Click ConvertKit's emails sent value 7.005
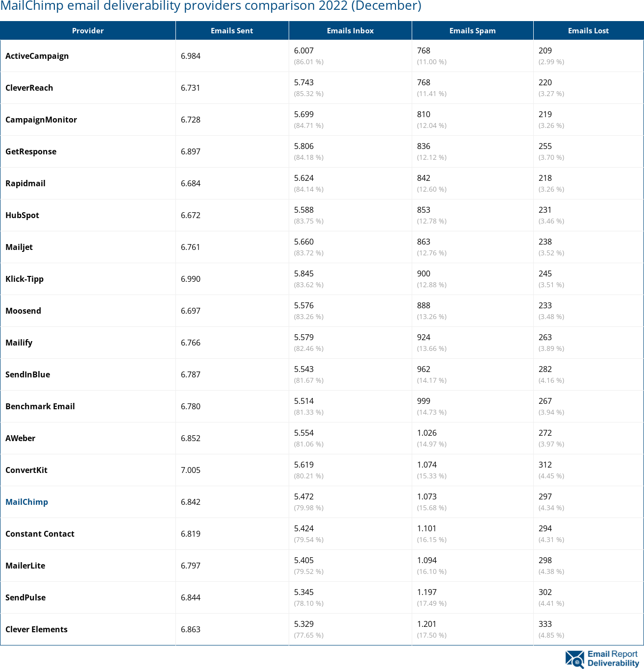The image size is (644, 669). [x=191, y=470]
